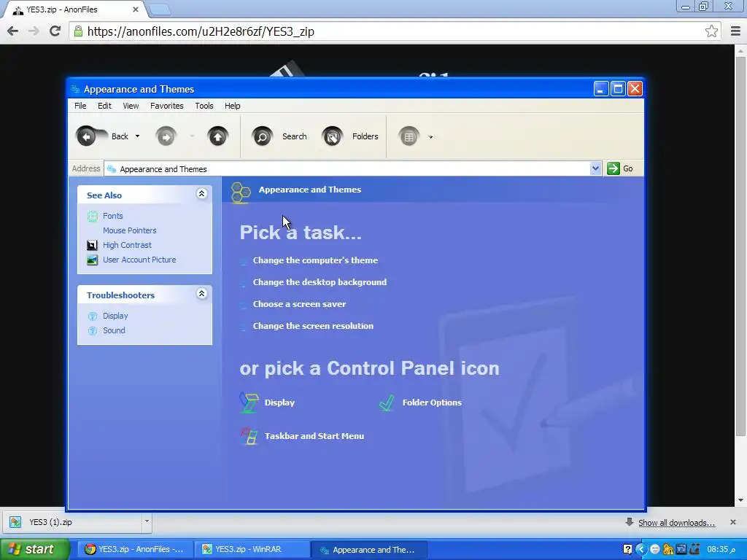Close the YES3.zip - AnonFiles tab
The image size is (747, 560).
135,9
